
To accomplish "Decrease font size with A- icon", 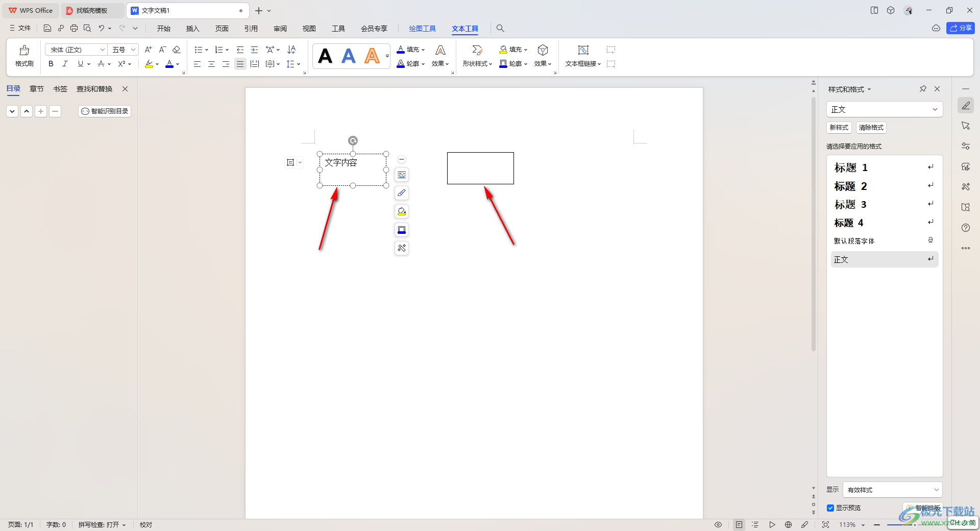I will (162, 50).
